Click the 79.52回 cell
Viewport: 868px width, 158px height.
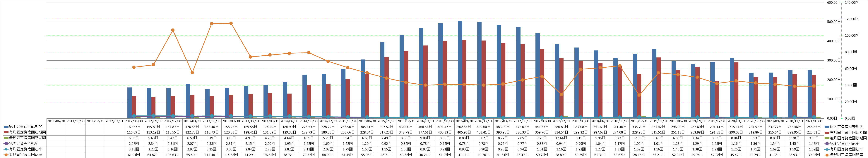point(309,155)
